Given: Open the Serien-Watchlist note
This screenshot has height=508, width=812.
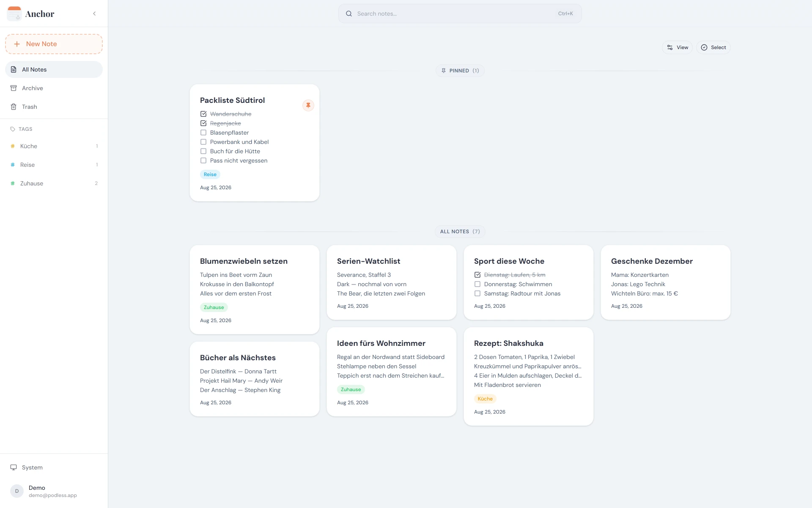Looking at the screenshot, I should pyautogui.click(x=392, y=282).
